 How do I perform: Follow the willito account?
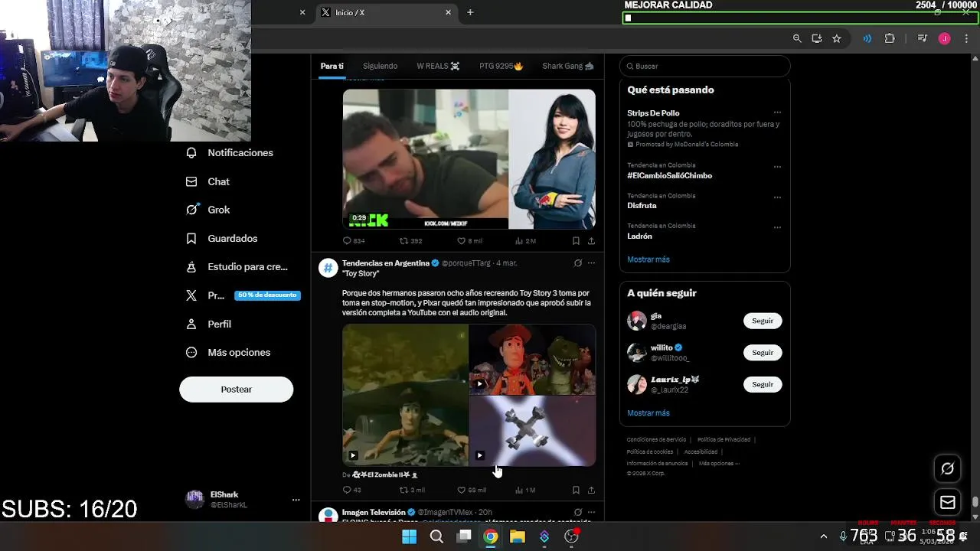pos(763,353)
